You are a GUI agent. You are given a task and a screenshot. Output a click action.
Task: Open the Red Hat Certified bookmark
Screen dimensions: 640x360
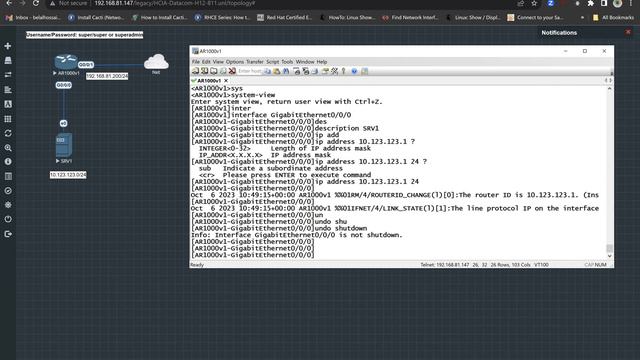[x=284, y=18]
